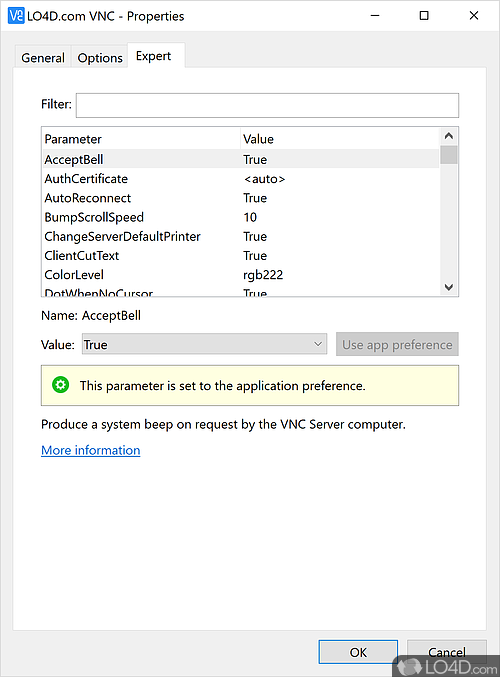Focus the Filter text field
The height and width of the screenshot is (677, 500).
pos(267,105)
